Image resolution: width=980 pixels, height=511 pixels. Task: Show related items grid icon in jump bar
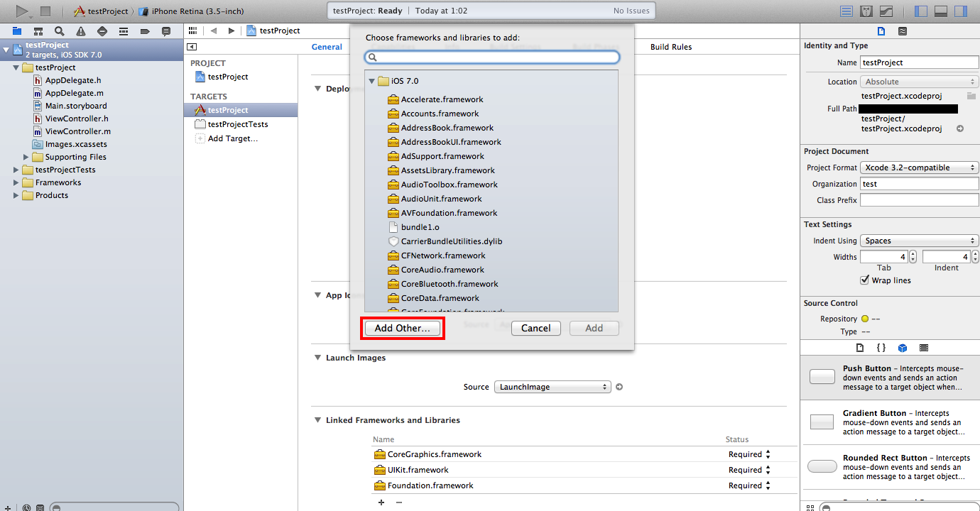click(x=192, y=31)
